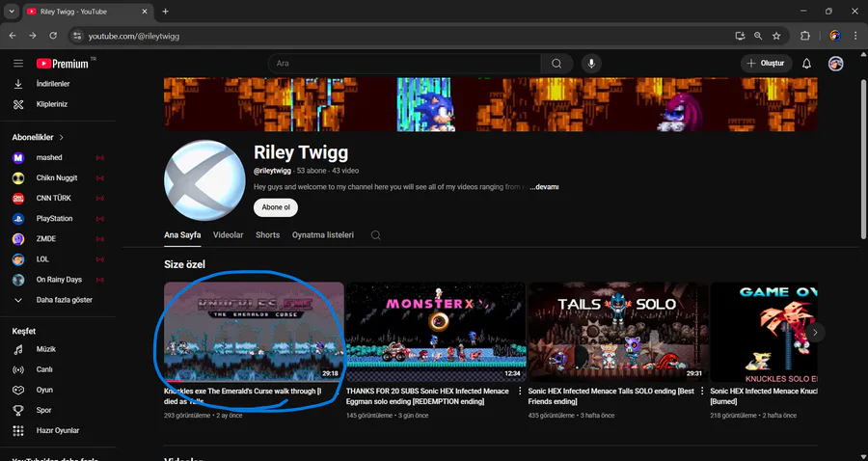Click the Abone ol button
This screenshot has width=868, height=461.
pyautogui.click(x=276, y=207)
